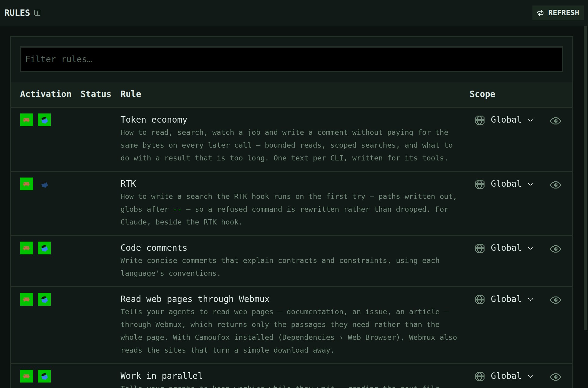Toggle orange crab activation icon for Token economy
This screenshot has width=588, height=388.
27,120
